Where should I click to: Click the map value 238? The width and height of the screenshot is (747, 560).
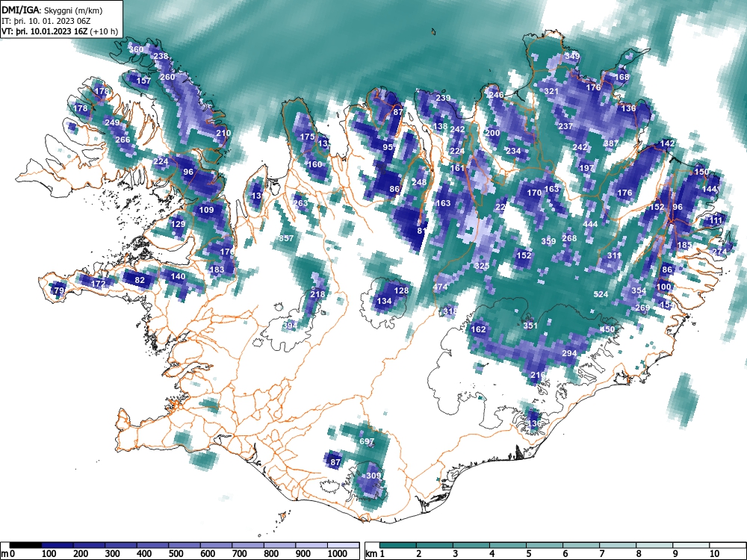click(x=161, y=56)
